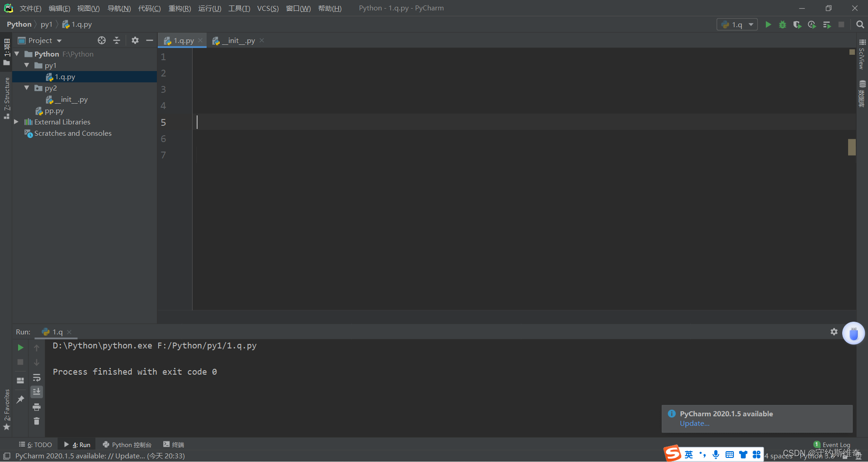Collapse the py2 folder
Image resolution: width=868 pixels, height=462 pixels.
[x=27, y=88]
